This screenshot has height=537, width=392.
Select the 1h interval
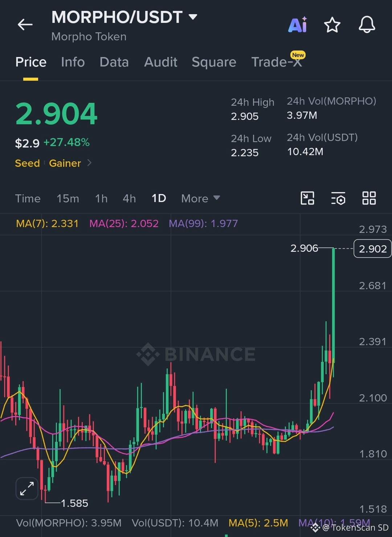pyautogui.click(x=101, y=198)
